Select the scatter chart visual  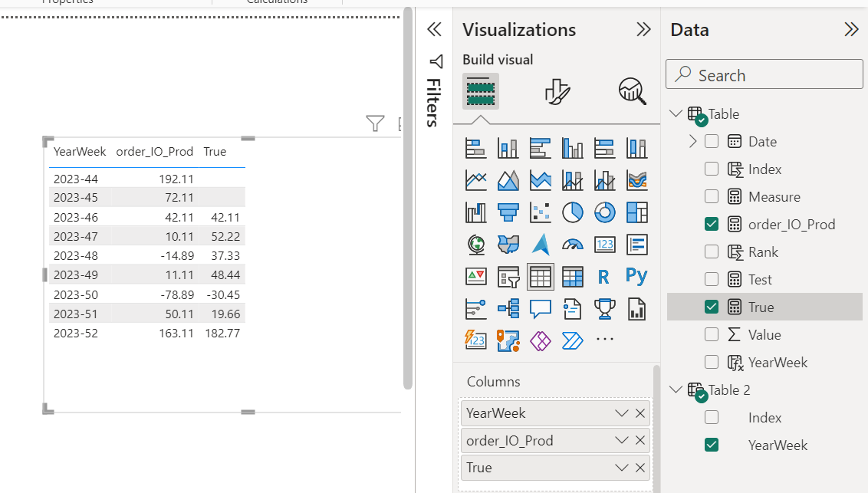tap(541, 212)
